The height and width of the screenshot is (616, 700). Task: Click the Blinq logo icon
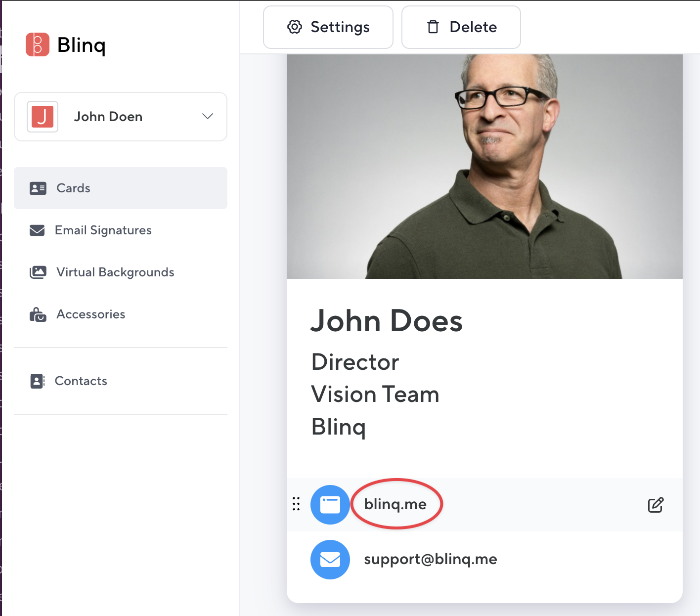[x=38, y=44]
